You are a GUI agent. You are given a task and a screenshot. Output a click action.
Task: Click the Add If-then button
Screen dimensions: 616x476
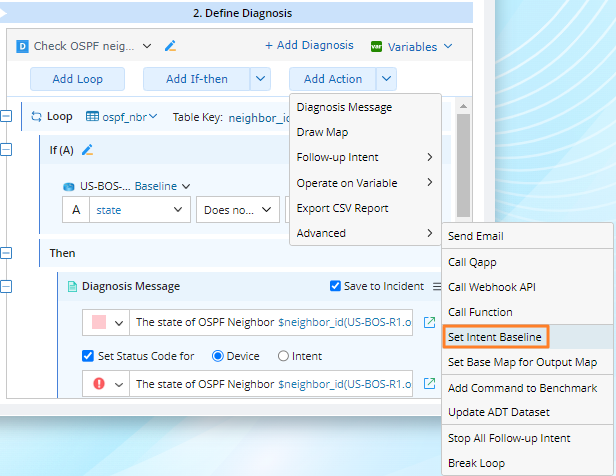196,79
